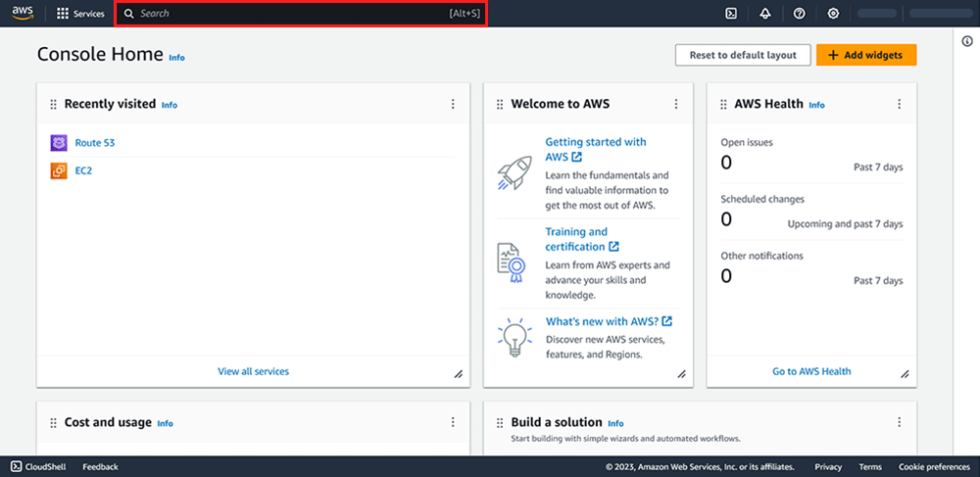The width and height of the screenshot is (980, 477).
Task: Grab the Welcome to AWS drag handle
Action: tap(500, 104)
